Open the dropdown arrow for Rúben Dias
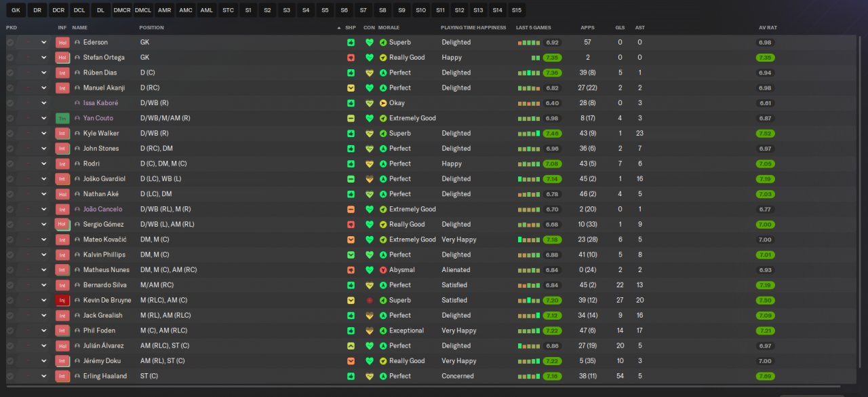This screenshot has height=397, width=868. point(44,73)
